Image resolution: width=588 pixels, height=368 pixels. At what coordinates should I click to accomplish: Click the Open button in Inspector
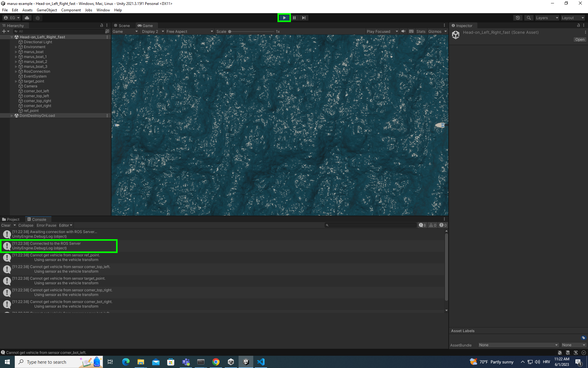click(579, 40)
